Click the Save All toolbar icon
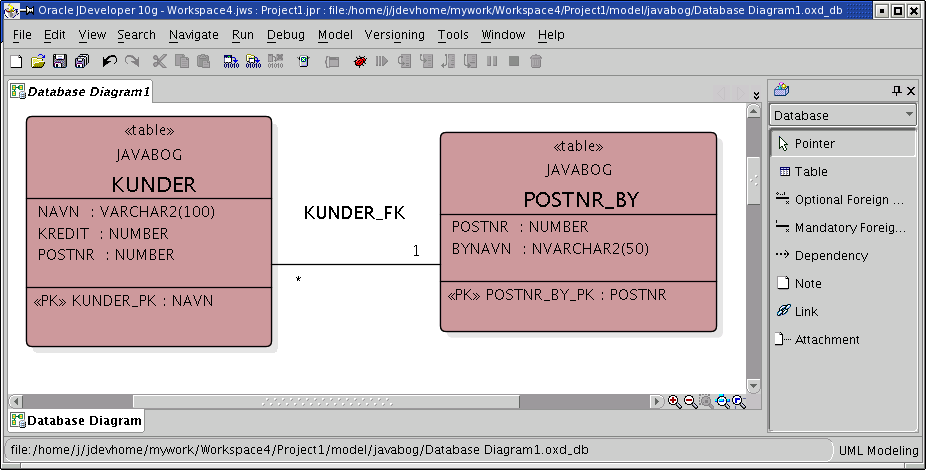Screen dimensions: 926x470 (x=82, y=62)
